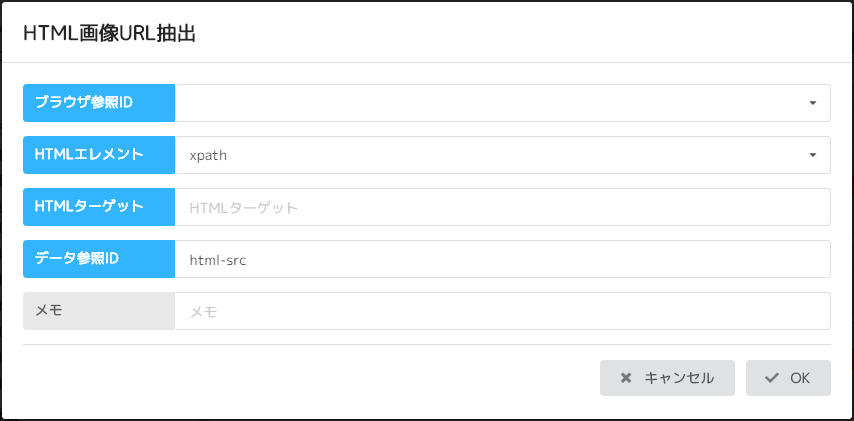Click the blue ブラウザ参照ID label
854x421 pixels.
99,103
